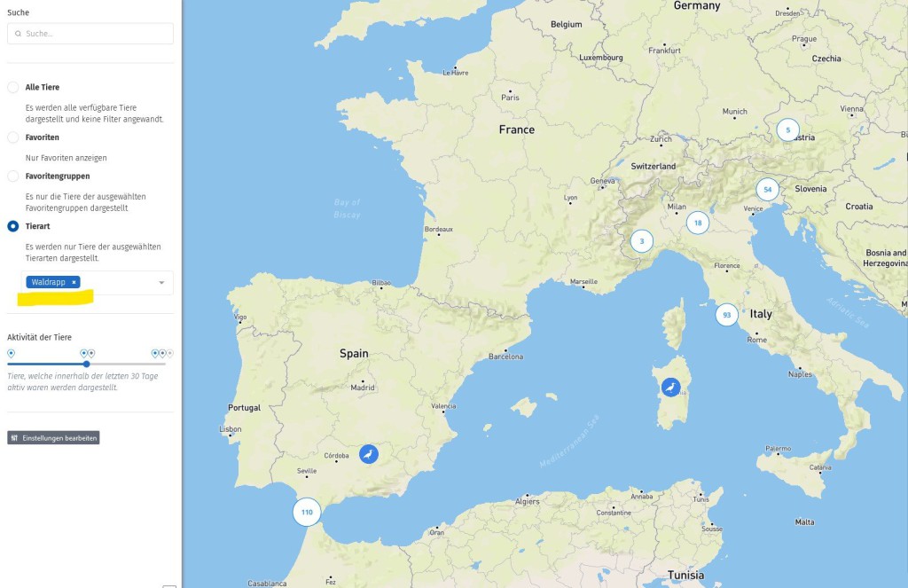Click the single-pin icon at activity slider start
This screenshot has height=588, width=908.
(x=11, y=353)
